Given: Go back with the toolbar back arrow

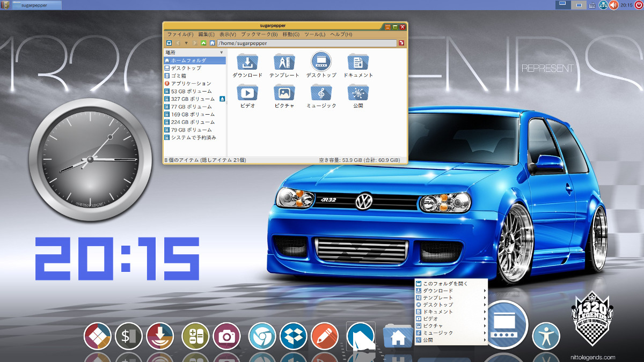Looking at the screenshot, I should (x=178, y=43).
